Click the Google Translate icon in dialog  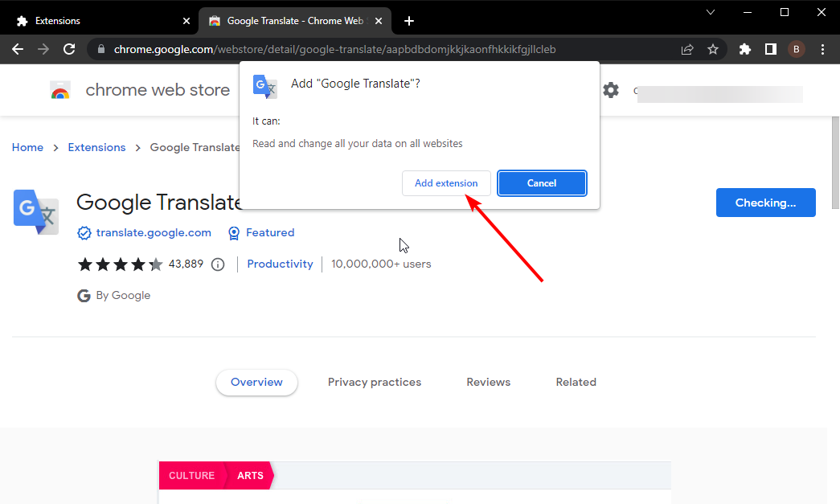[264, 86]
